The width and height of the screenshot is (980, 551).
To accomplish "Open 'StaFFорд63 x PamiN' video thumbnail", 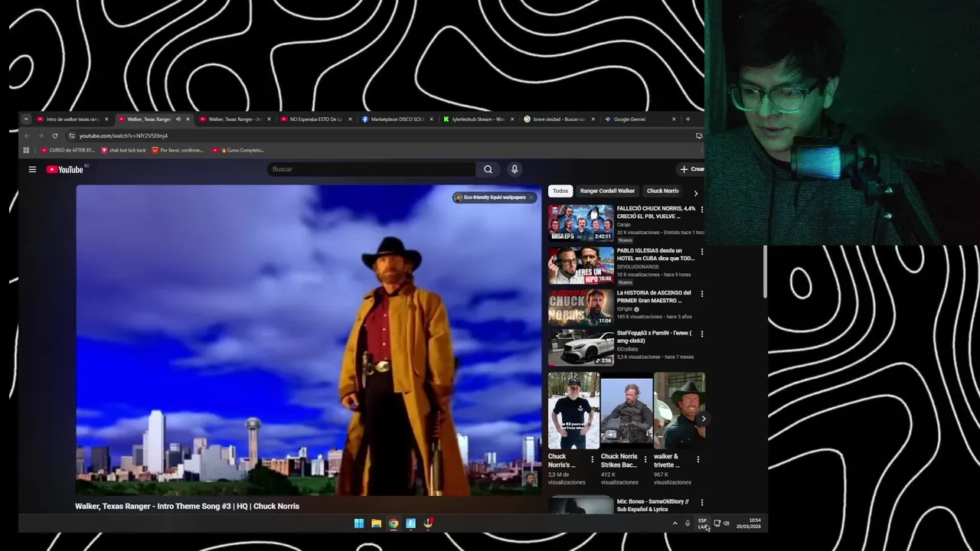I will point(580,347).
